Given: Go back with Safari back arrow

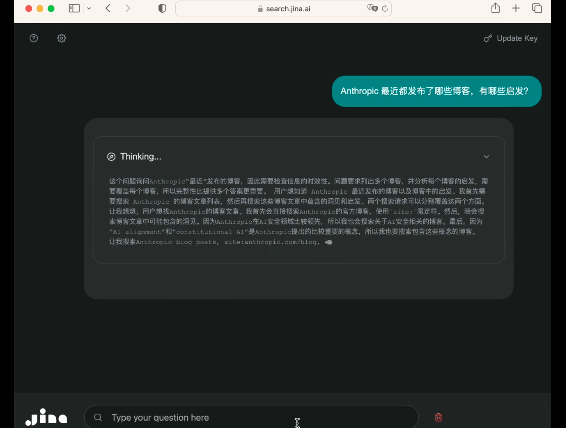Looking at the screenshot, I should [108, 8].
